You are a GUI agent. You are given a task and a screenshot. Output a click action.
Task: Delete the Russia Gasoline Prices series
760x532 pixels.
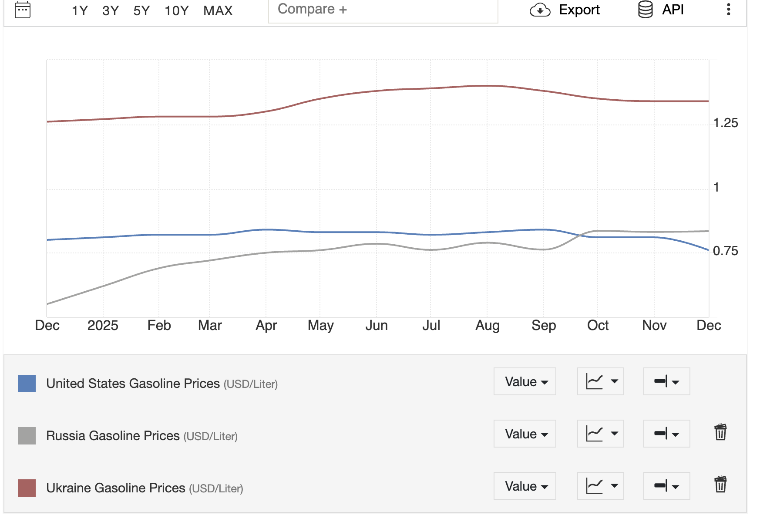coord(720,433)
